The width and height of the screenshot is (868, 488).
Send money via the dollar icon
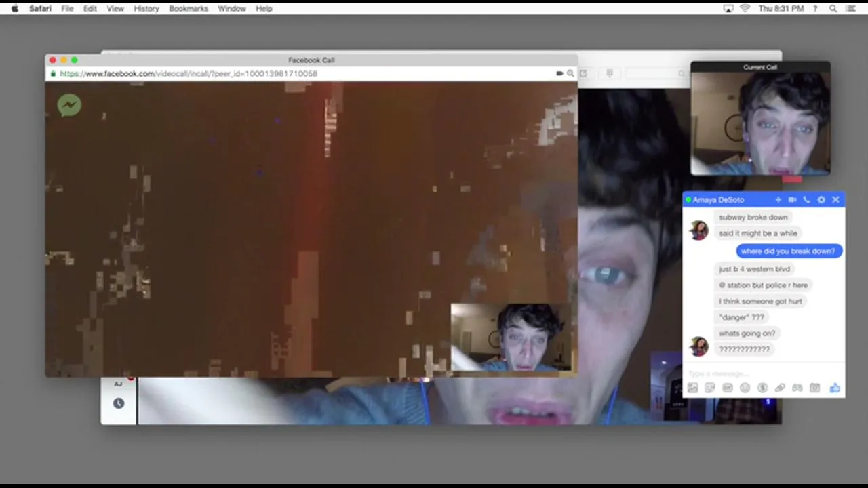pyautogui.click(x=762, y=388)
